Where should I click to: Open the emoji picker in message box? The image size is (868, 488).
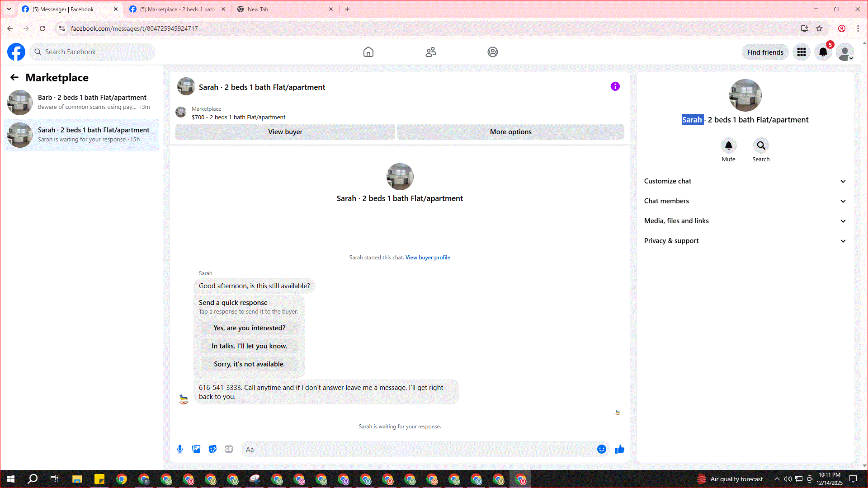click(x=601, y=449)
